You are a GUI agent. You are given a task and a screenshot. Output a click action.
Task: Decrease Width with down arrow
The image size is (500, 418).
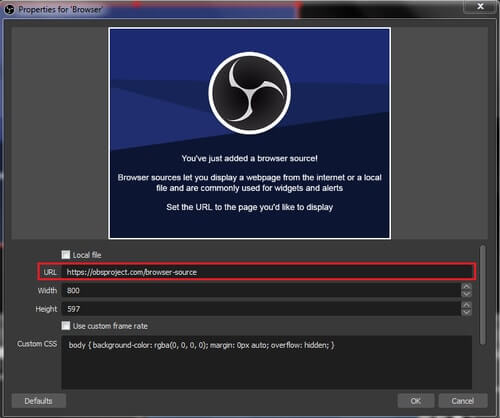466,294
